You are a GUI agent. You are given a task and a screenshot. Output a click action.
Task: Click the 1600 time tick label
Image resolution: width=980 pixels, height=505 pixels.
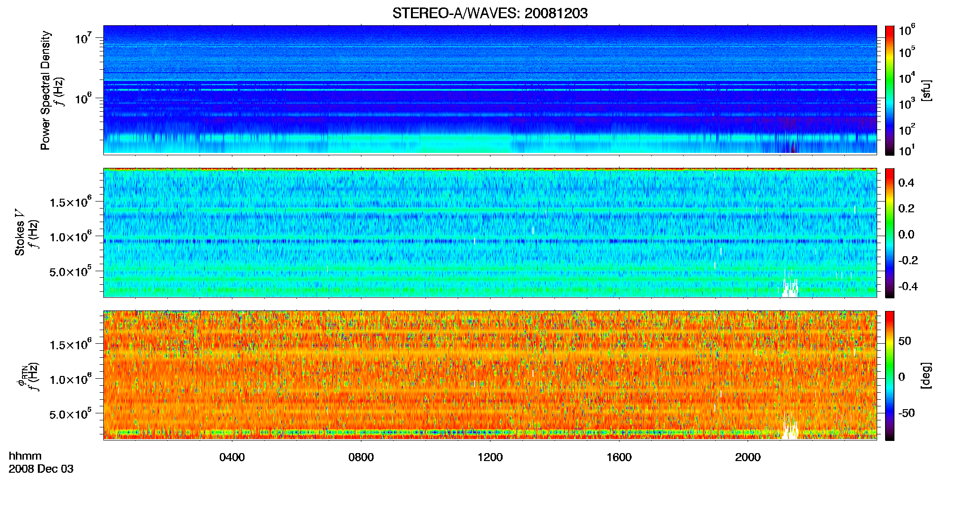tap(619, 457)
